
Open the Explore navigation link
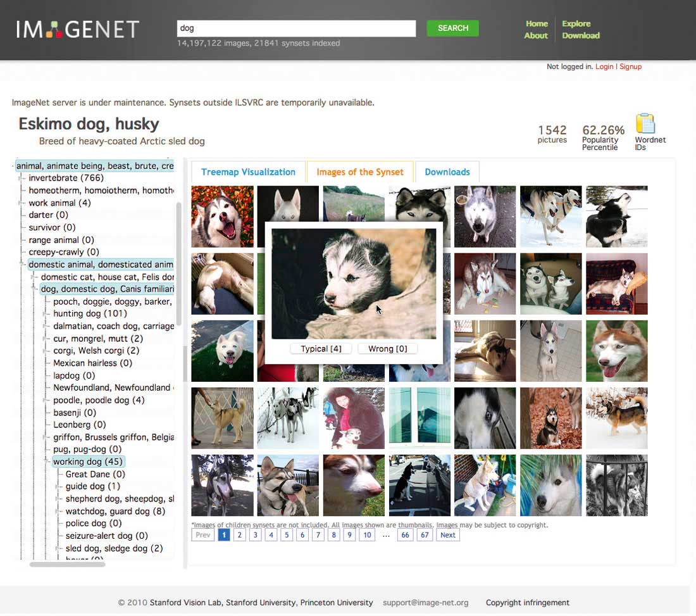click(x=576, y=23)
